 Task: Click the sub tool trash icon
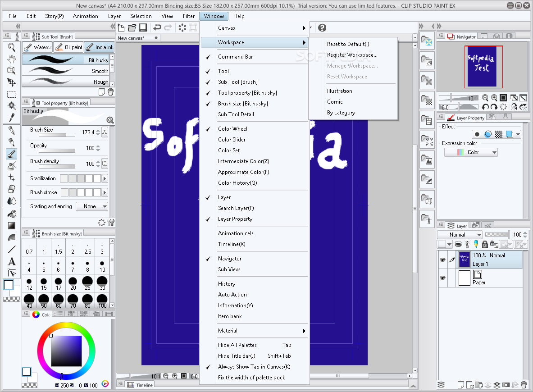[110, 92]
